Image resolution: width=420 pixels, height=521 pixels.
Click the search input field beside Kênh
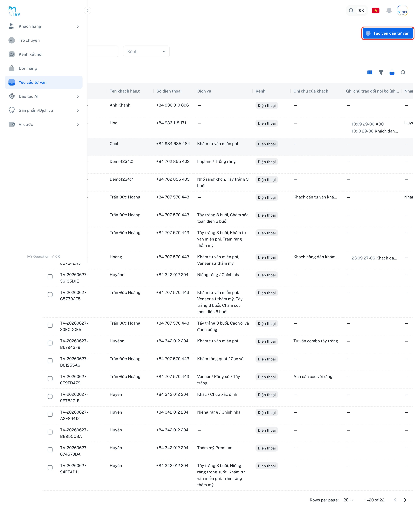[103, 51]
